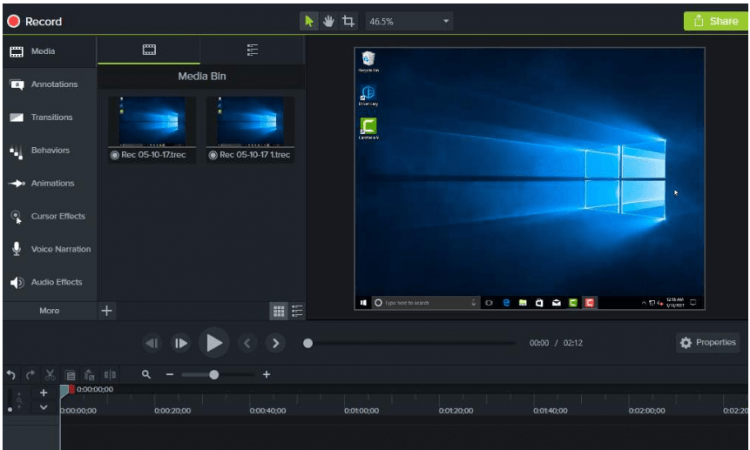
Task: Click the large Play button
Action: (214, 343)
